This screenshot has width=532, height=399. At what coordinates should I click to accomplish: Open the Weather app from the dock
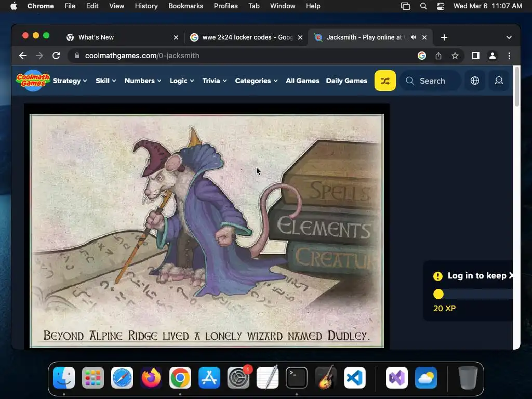[426, 378]
